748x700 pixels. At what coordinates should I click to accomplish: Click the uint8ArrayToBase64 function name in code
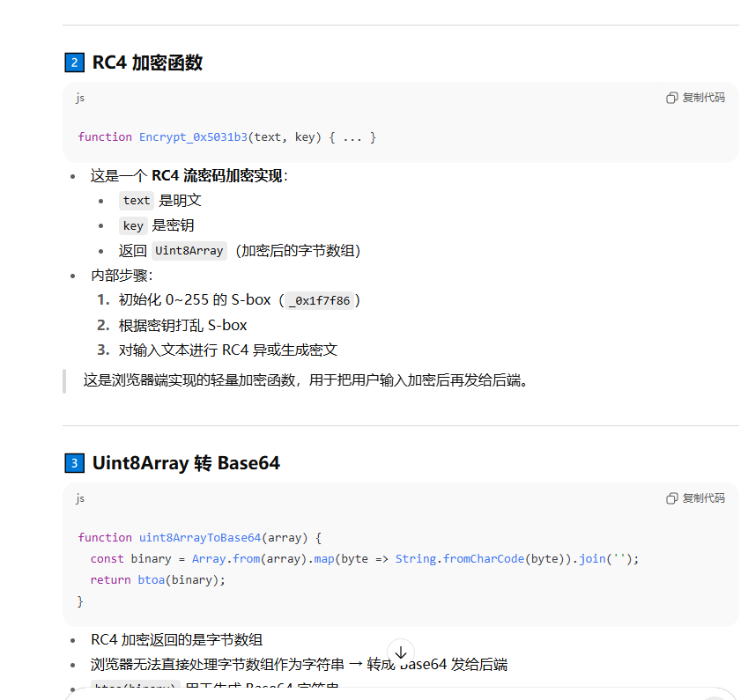click(200, 537)
